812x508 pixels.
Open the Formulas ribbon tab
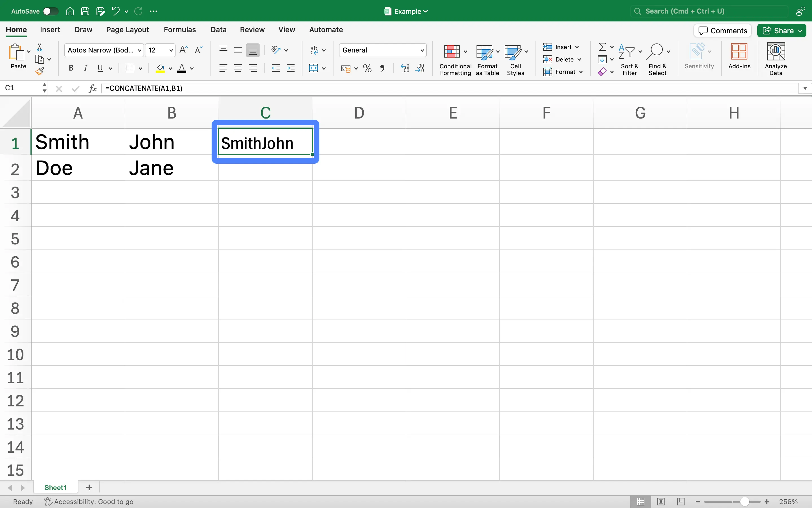coord(180,30)
